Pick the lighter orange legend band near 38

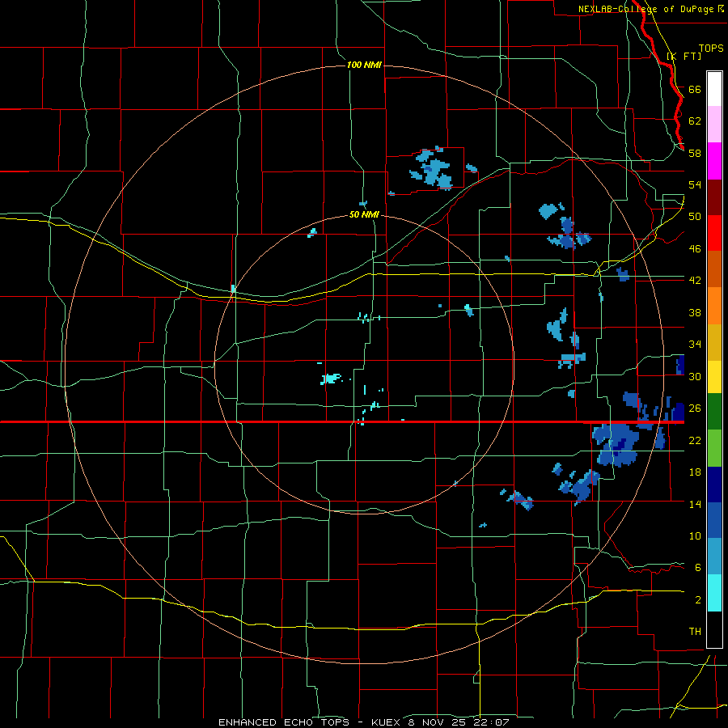[x=714, y=306]
